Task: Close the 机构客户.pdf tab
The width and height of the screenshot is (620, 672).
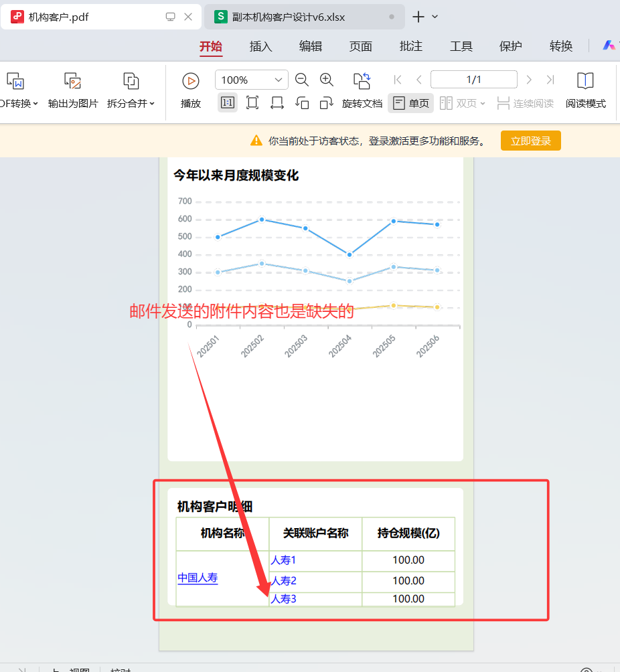Action: [x=187, y=17]
